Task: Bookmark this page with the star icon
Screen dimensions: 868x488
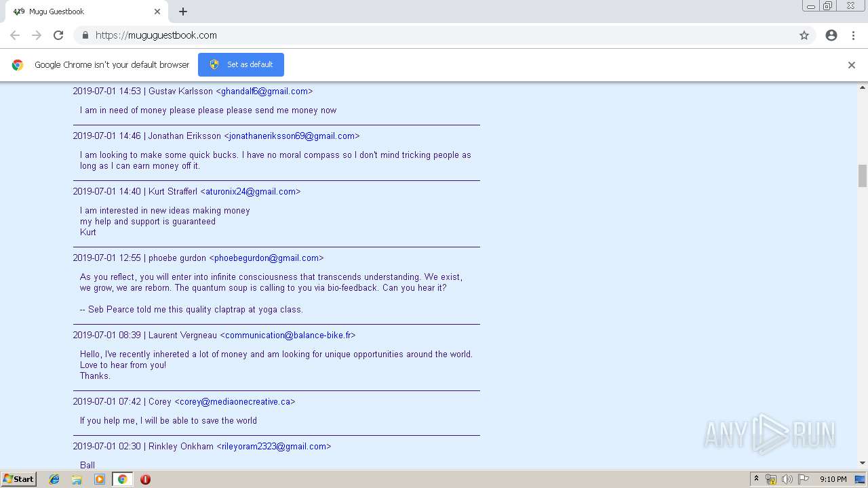Action: point(804,35)
